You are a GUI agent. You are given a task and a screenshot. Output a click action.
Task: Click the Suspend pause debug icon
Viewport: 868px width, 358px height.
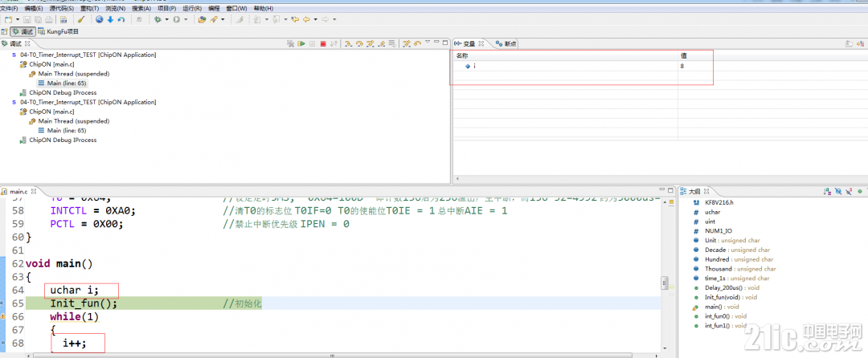point(312,43)
